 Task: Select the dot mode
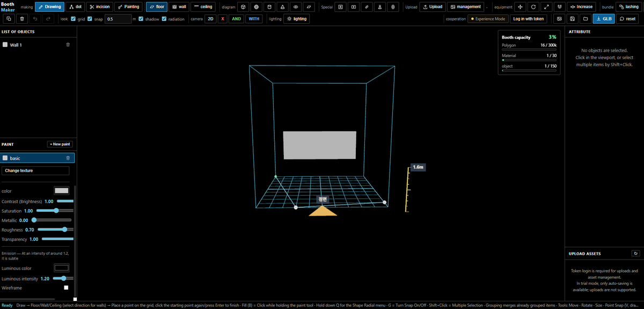pyautogui.click(x=76, y=7)
